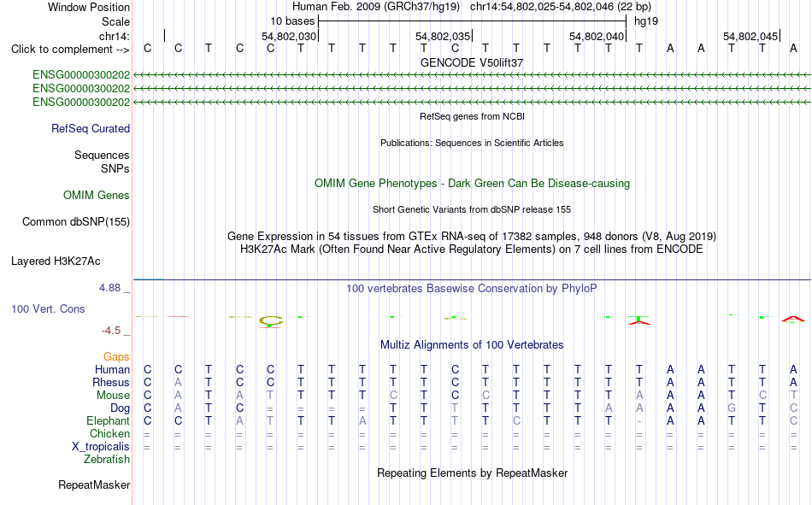Open 'Repeating Elements by RepeatMasker' track title
This screenshot has height=505, width=812.
coord(472,473)
